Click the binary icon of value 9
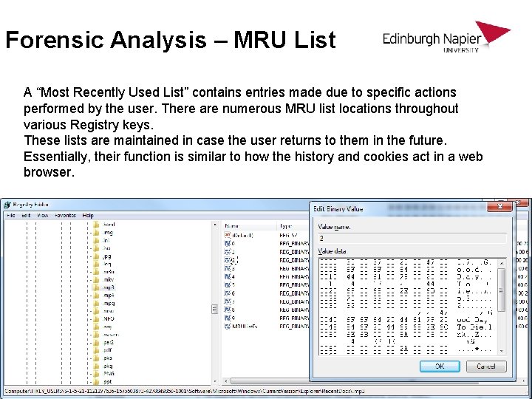The width and height of the screenshot is (532, 399). click(228, 318)
